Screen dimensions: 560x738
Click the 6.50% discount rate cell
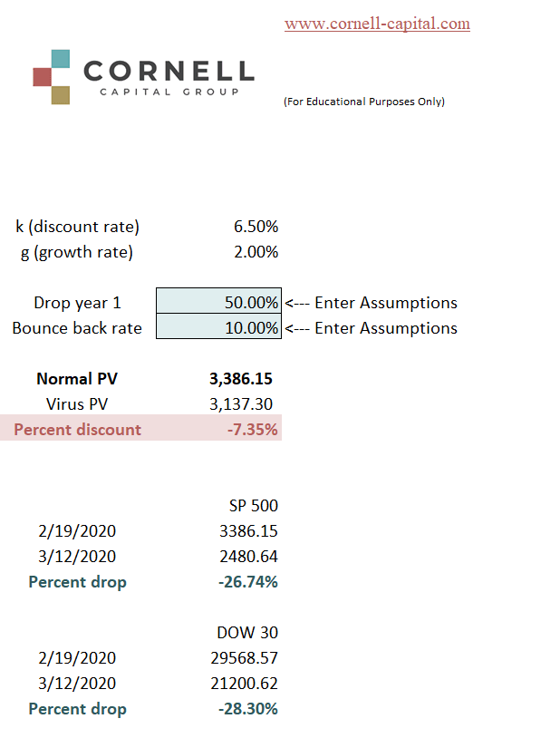pyautogui.click(x=251, y=227)
